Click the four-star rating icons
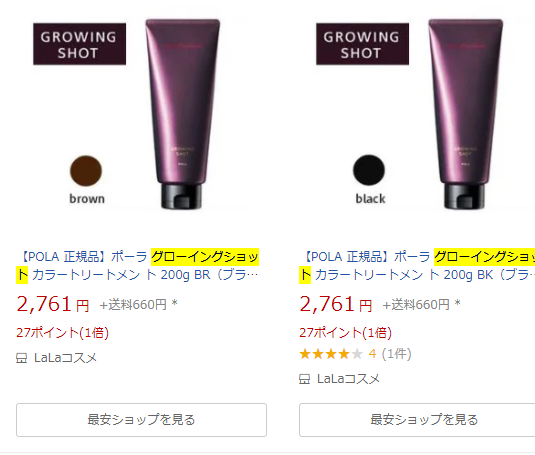 point(331,354)
